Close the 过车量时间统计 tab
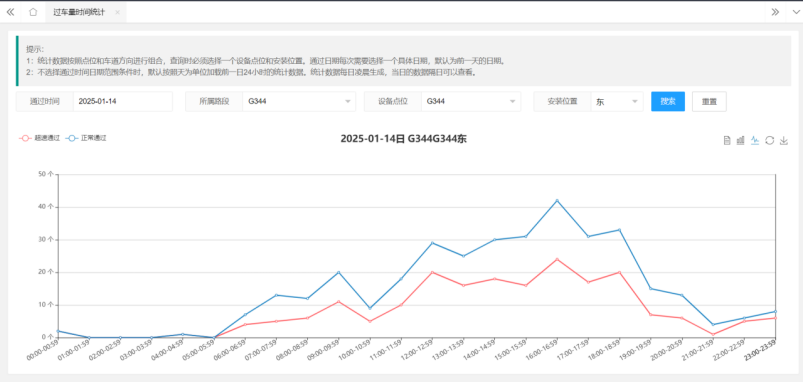This screenshot has height=382, width=803. tap(117, 12)
